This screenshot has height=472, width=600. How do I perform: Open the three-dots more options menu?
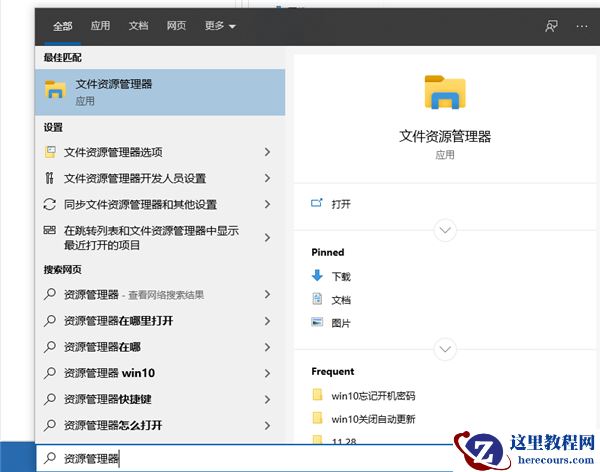[x=582, y=26]
